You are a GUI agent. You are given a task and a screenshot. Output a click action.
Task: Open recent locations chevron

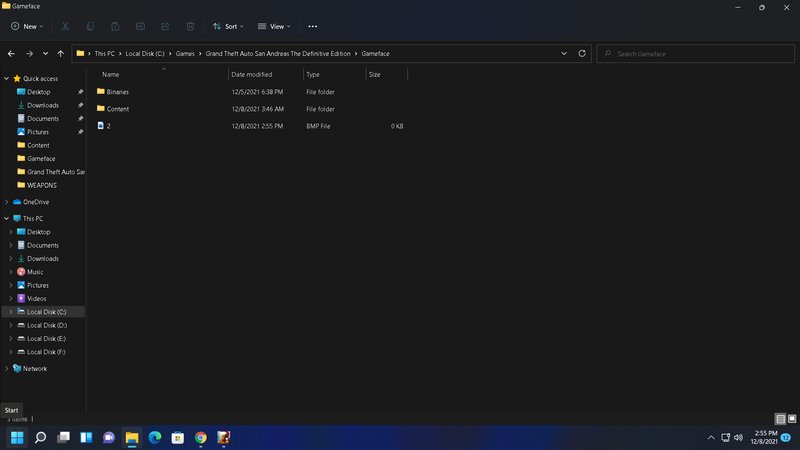click(45, 54)
